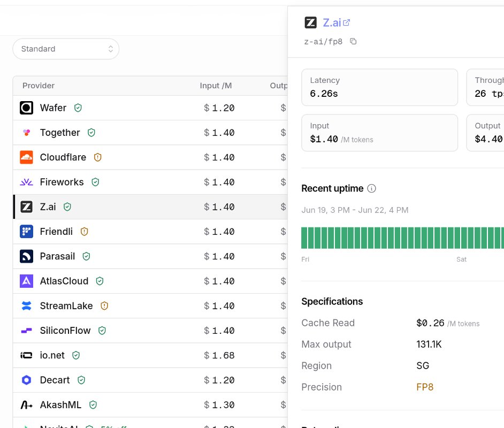Open the Standard tier dropdown

point(66,49)
